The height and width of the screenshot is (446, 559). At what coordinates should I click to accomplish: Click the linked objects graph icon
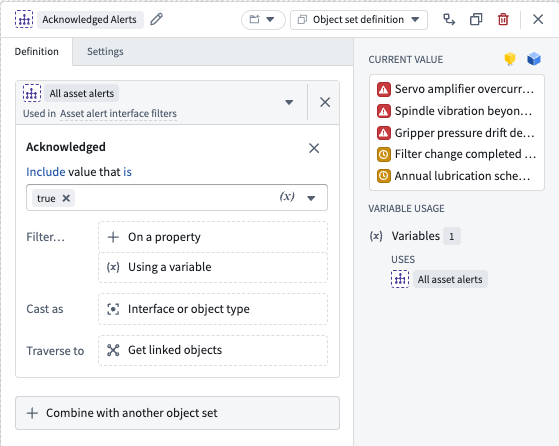click(x=113, y=350)
